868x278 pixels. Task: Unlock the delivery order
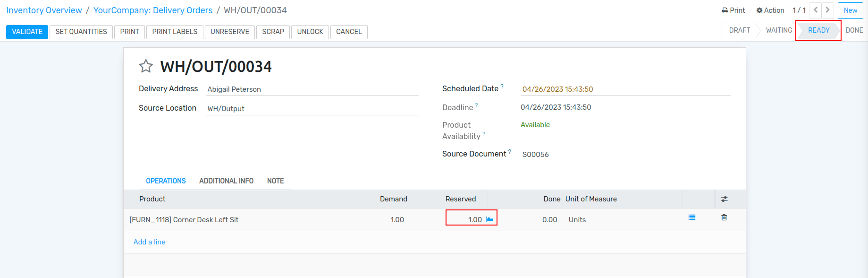(310, 32)
